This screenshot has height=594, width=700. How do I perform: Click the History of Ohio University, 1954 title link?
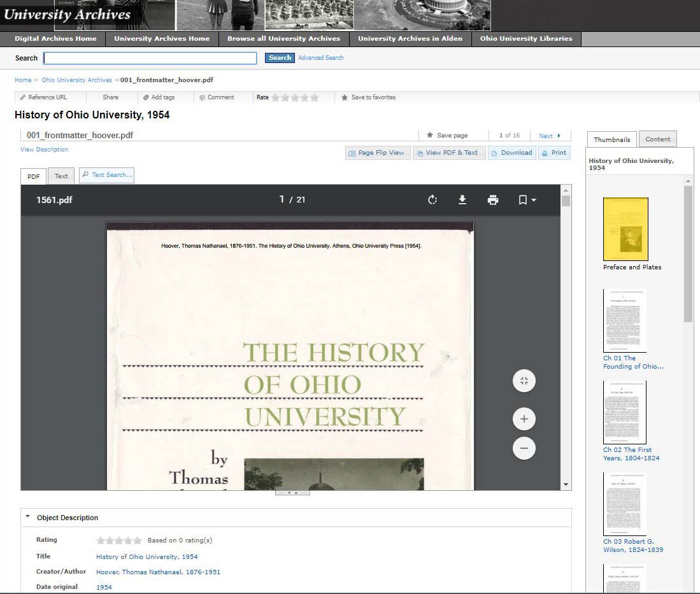[147, 556]
